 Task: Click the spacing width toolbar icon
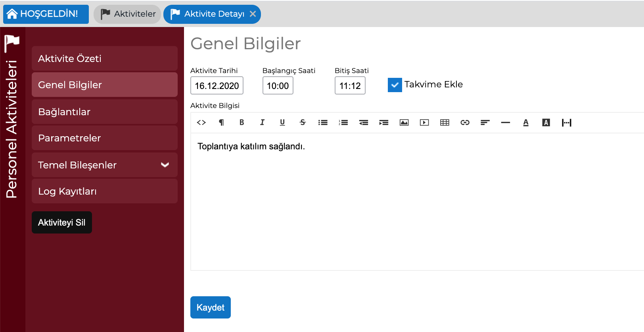(567, 123)
